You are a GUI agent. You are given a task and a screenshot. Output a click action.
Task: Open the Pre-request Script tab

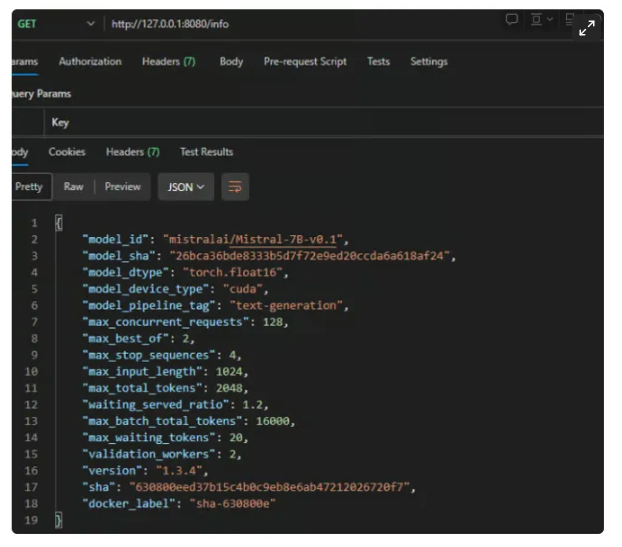tap(305, 61)
